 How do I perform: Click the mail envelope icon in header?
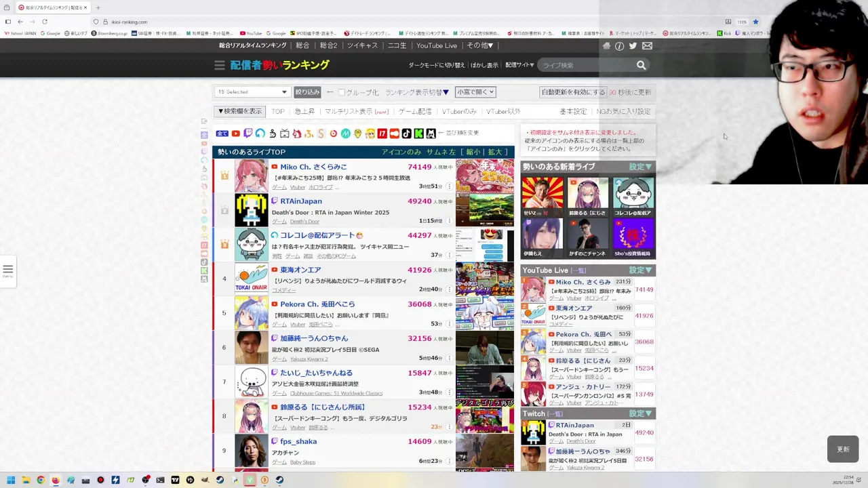point(647,46)
